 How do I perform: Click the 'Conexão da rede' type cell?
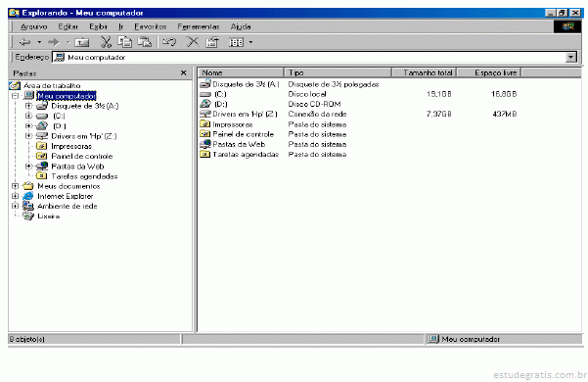pos(317,114)
